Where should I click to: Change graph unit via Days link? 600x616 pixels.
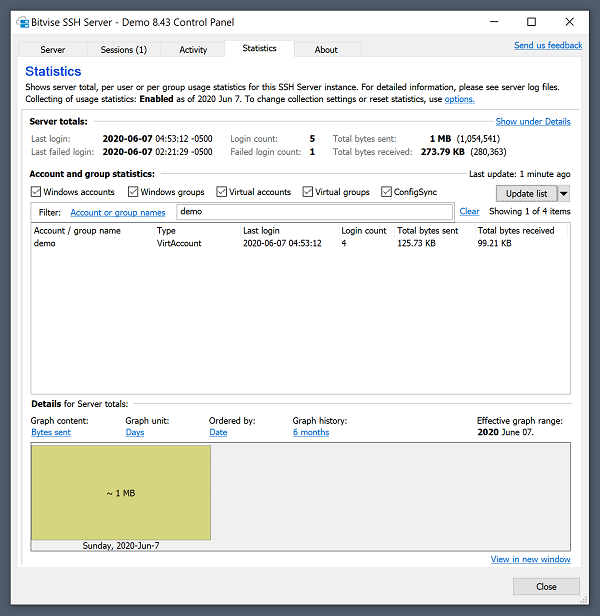click(x=135, y=433)
